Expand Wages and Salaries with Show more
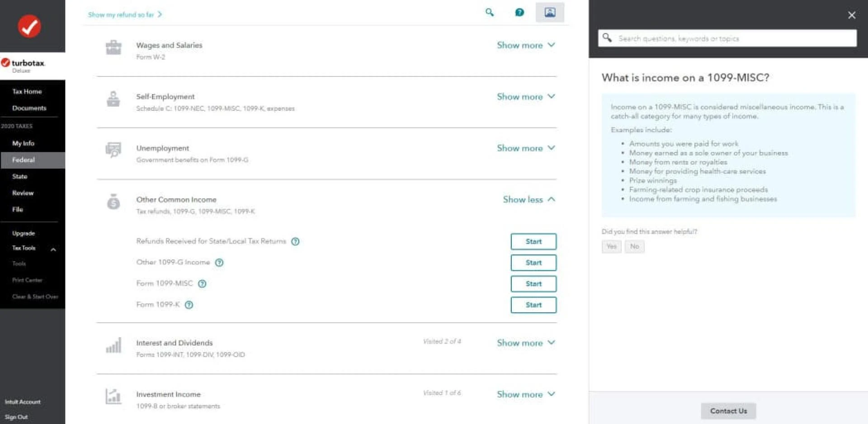Screen dimensions: 868x424 click(x=525, y=45)
